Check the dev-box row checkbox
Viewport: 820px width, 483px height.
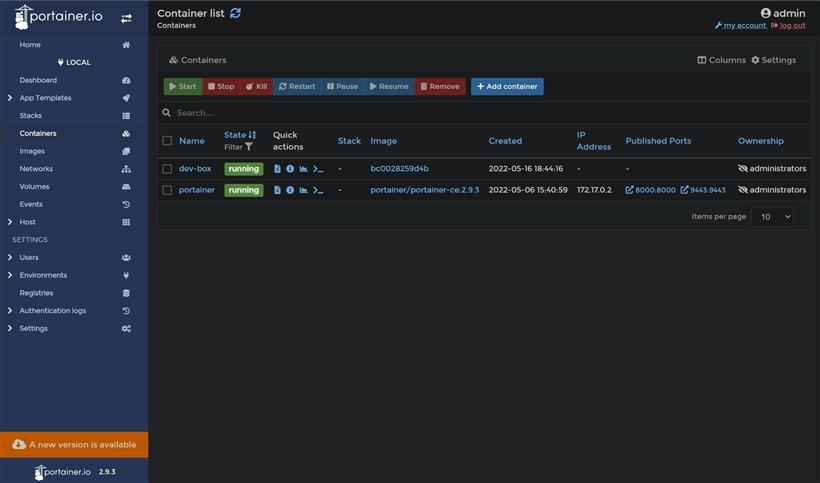pos(167,169)
